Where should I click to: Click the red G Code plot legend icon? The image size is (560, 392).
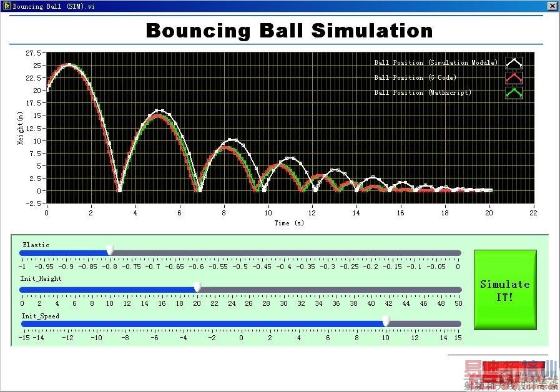pyautogui.click(x=514, y=78)
